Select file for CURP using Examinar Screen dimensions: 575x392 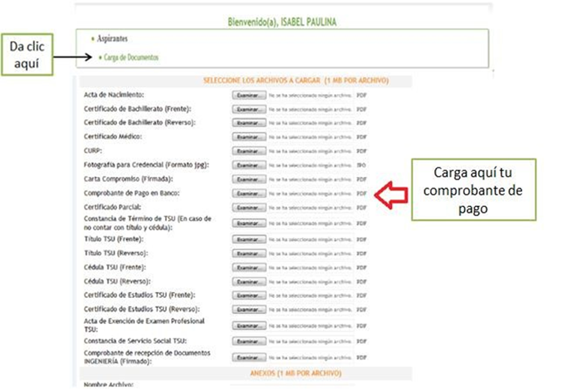[249, 151]
